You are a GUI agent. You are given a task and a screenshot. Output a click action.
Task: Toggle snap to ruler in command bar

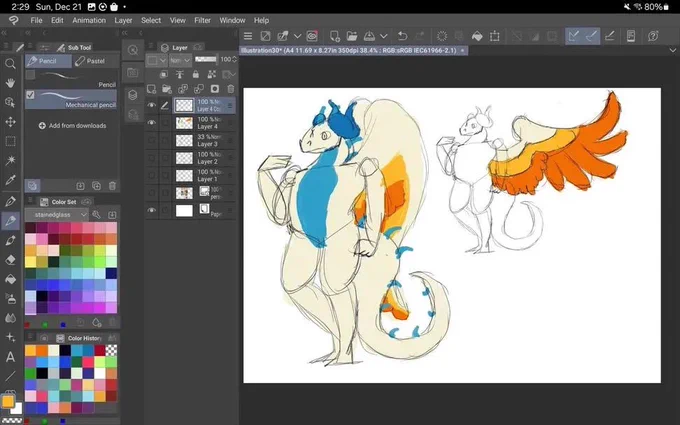574,36
